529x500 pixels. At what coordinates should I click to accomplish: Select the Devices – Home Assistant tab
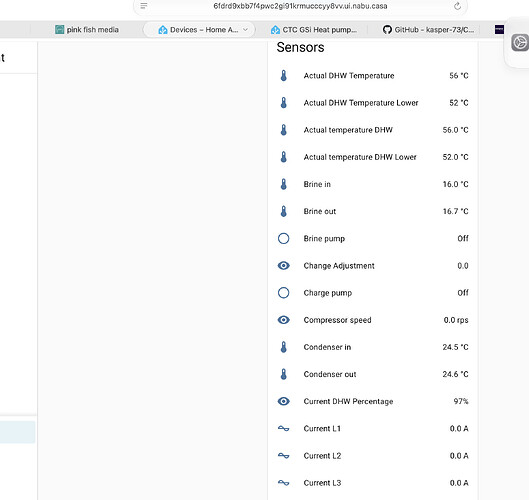pyautogui.click(x=199, y=30)
